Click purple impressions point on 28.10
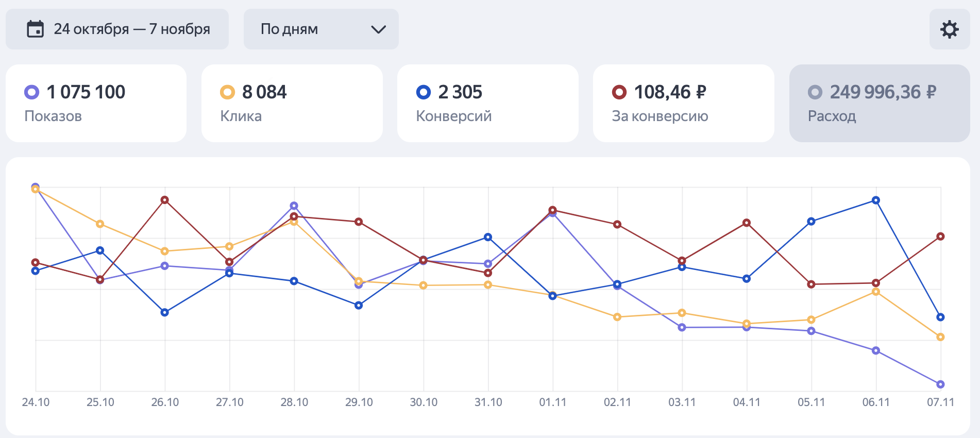The height and width of the screenshot is (438, 980). click(294, 206)
